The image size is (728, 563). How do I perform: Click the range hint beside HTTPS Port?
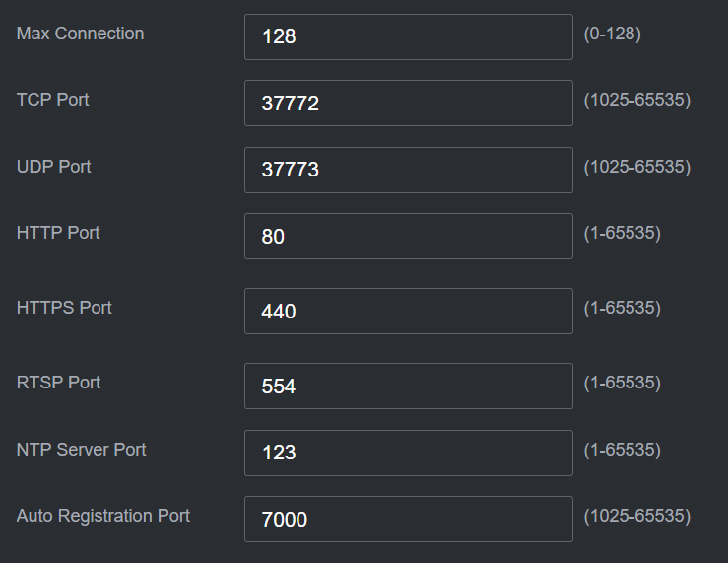pyautogui.click(x=622, y=308)
